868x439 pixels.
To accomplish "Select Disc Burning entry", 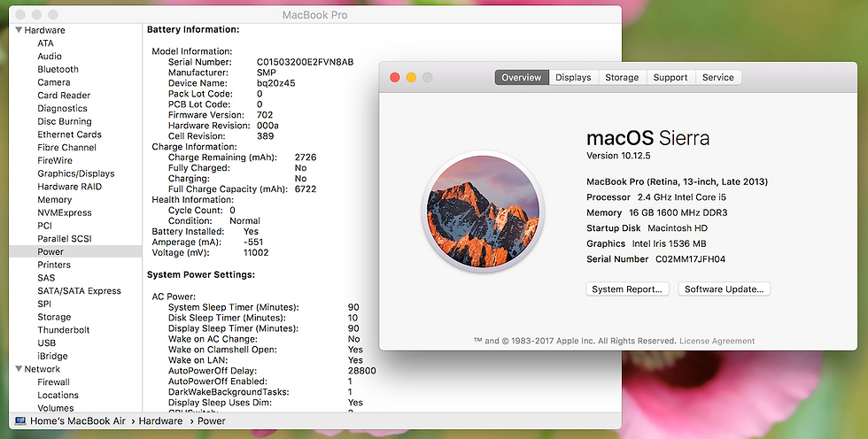I will click(x=64, y=121).
